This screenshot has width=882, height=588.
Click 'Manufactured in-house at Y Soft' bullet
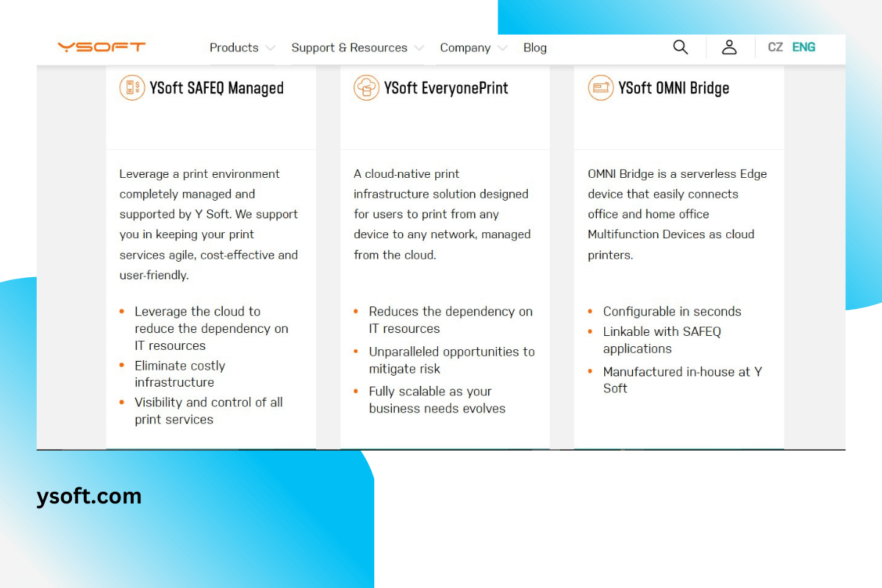click(682, 380)
